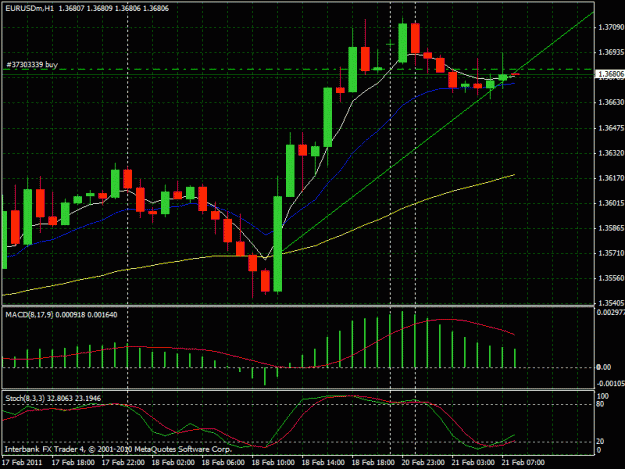Click the 1.36320 price axis label

[611, 153]
